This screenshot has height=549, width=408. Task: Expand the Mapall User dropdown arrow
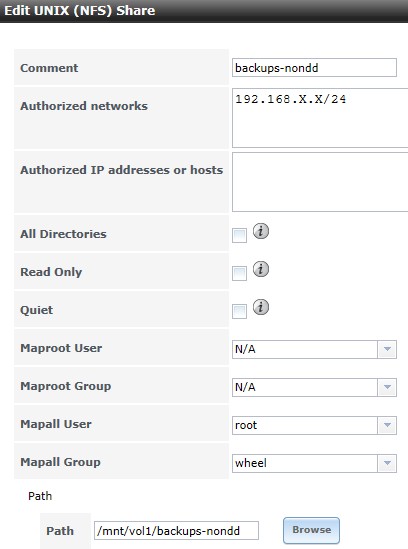387,425
